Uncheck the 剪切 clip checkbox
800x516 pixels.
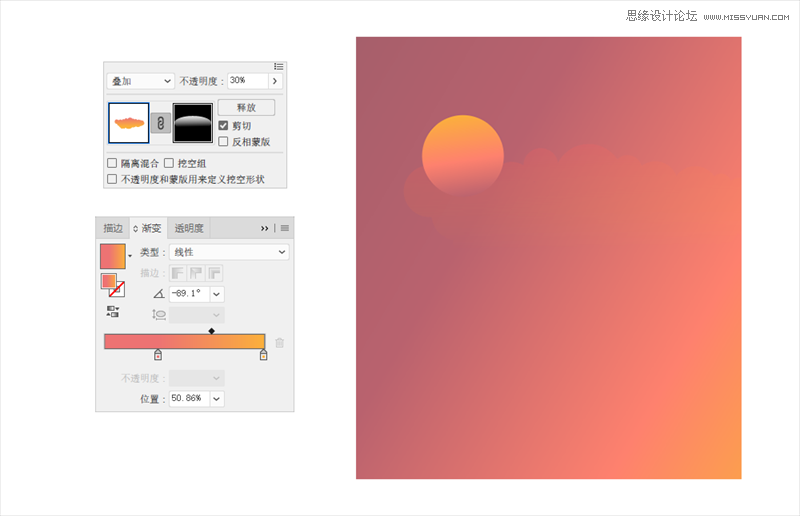(223, 126)
